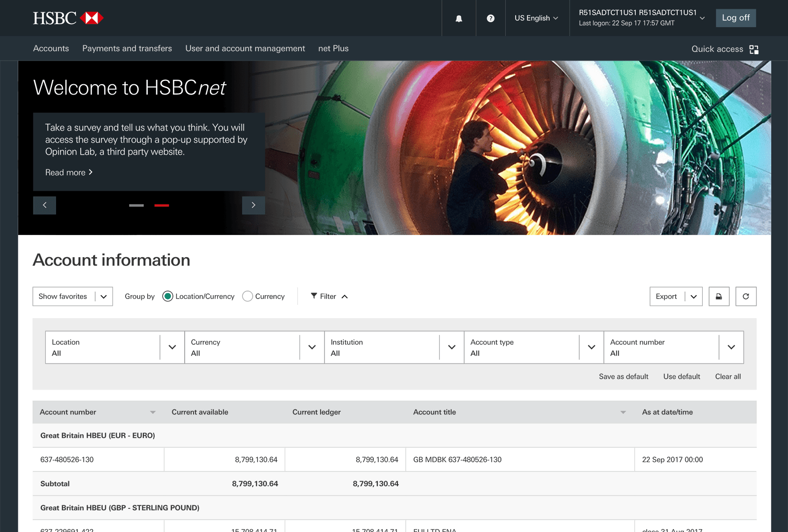Select Currency grouping radio

pyautogui.click(x=248, y=296)
